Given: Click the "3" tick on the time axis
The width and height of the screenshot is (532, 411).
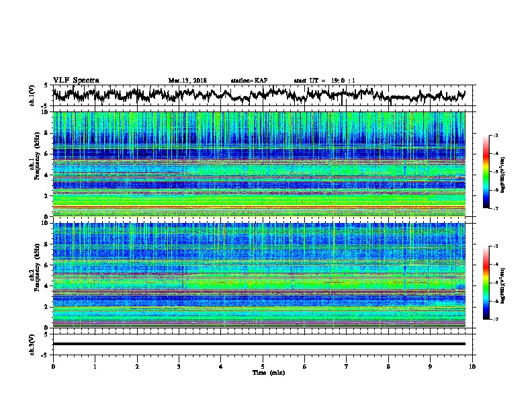Looking at the screenshot, I should pyautogui.click(x=179, y=367).
